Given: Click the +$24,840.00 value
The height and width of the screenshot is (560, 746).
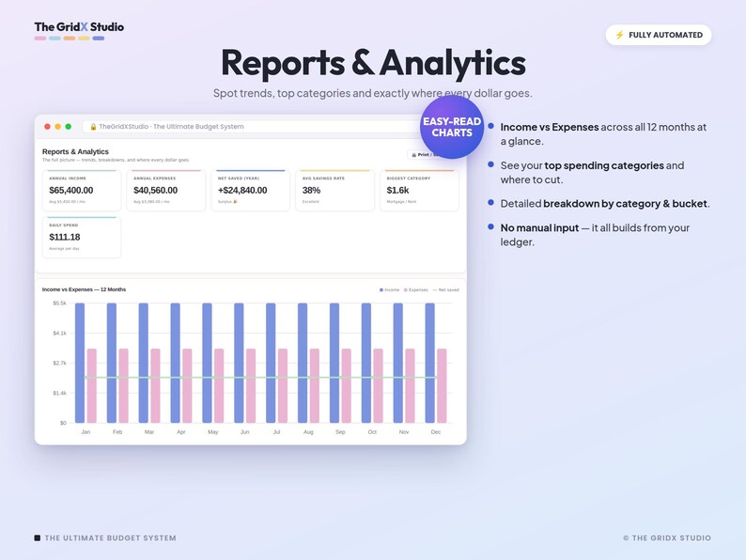Looking at the screenshot, I should pos(242,191).
